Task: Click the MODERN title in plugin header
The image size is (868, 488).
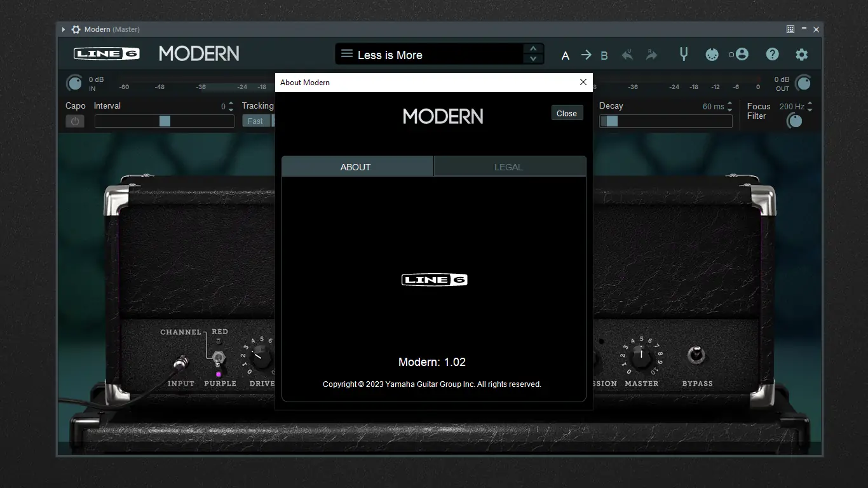Action: pos(199,54)
